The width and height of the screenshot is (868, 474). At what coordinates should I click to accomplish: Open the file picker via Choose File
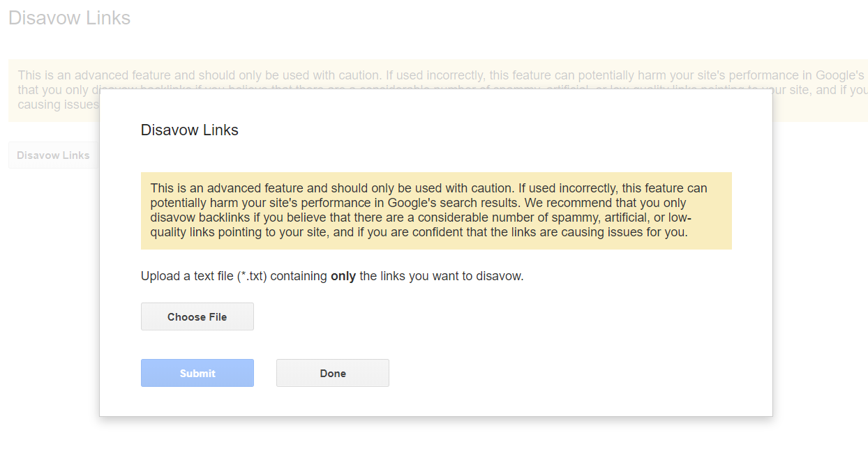pos(197,316)
